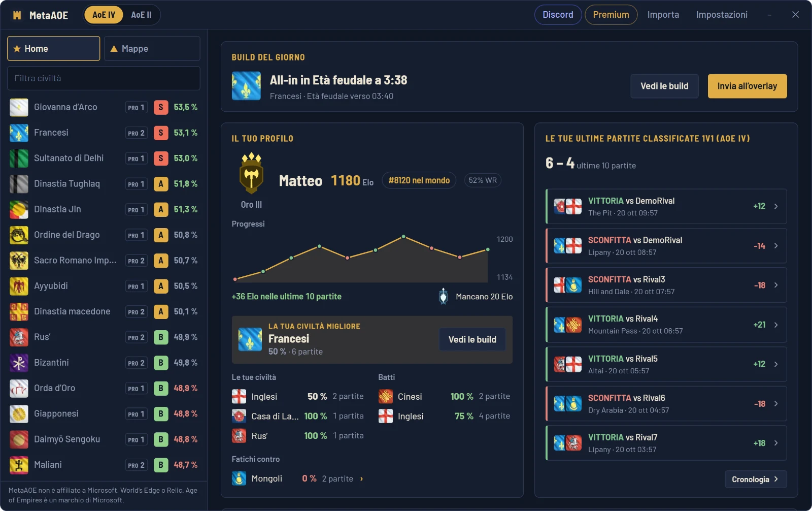812x511 pixels.
Task: Select the Giapponesi flag icon
Action: (x=19, y=413)
